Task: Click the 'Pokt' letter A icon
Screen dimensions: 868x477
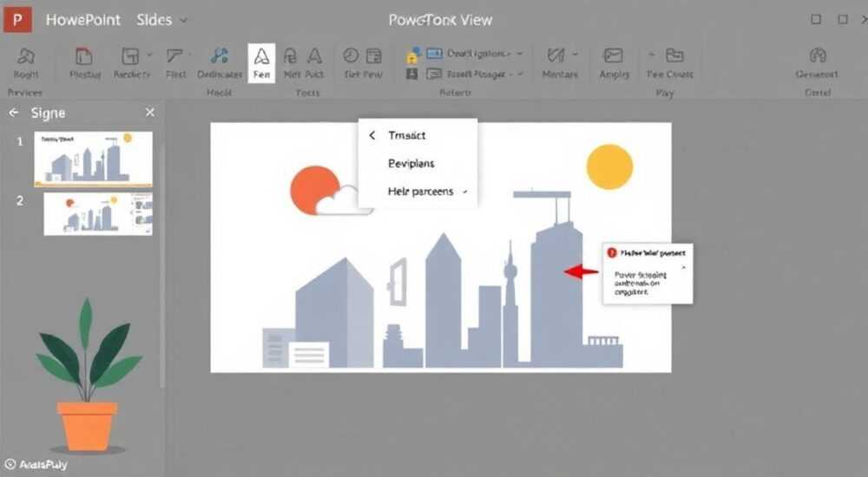Action: (x=314, y=56)
